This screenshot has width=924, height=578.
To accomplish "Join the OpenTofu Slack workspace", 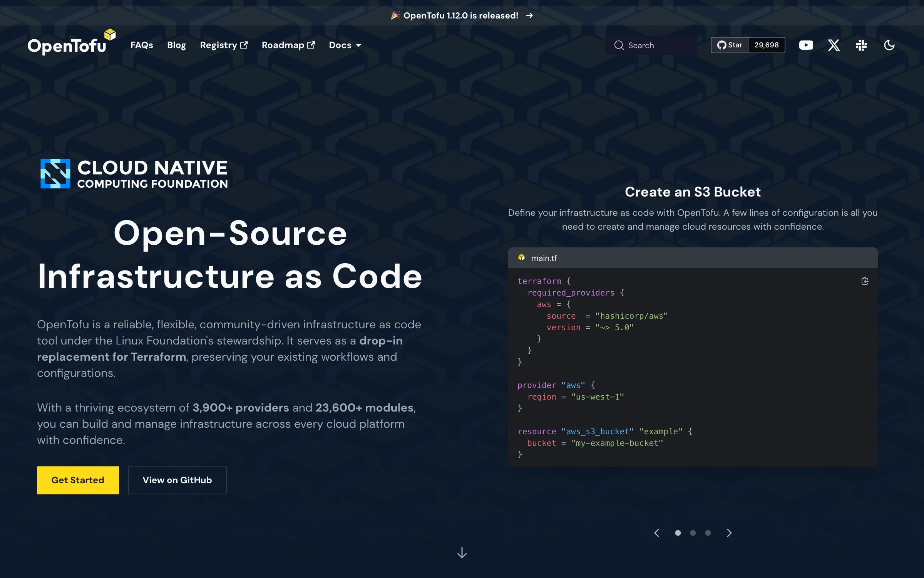I will pos(861,45).
